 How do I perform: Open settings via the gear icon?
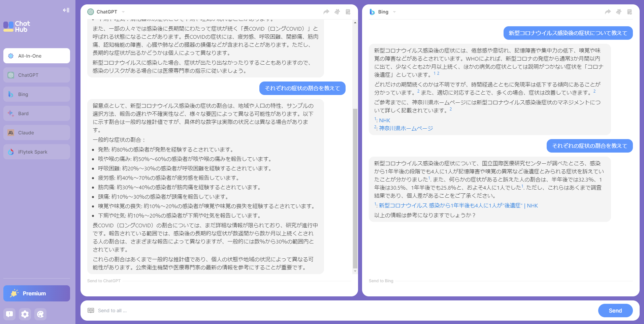(x=25, y=314)
